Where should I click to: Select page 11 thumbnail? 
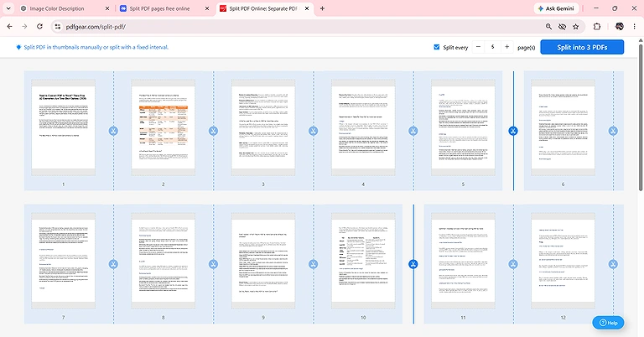(463, 261)
